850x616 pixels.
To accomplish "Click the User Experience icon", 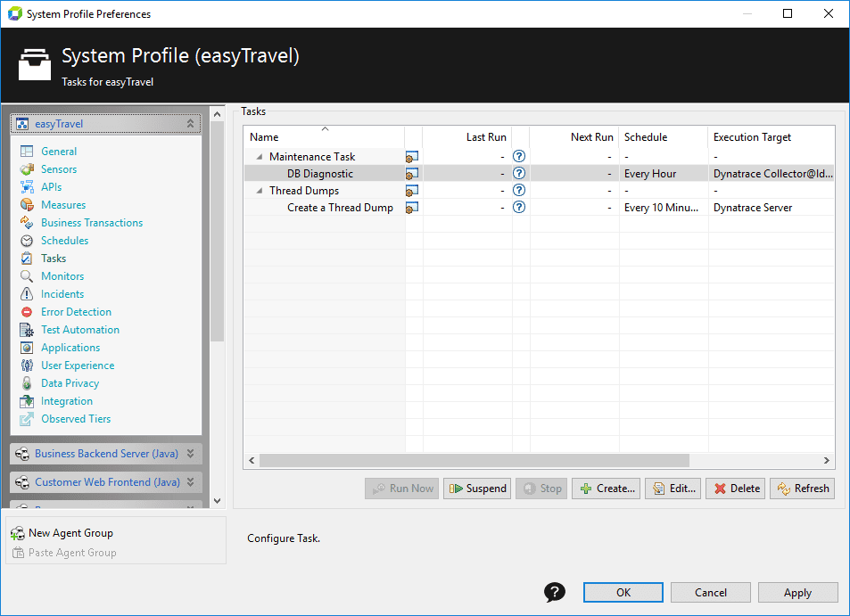I will tap(27, 365).
